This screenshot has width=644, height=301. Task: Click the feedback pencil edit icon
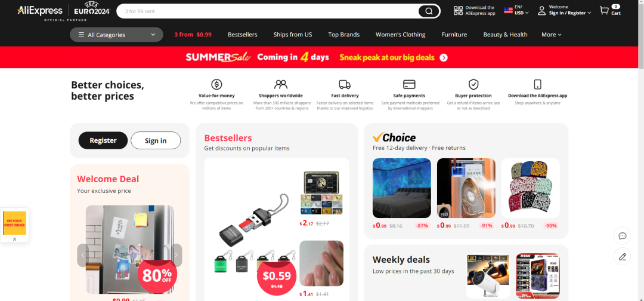[622, 257]
